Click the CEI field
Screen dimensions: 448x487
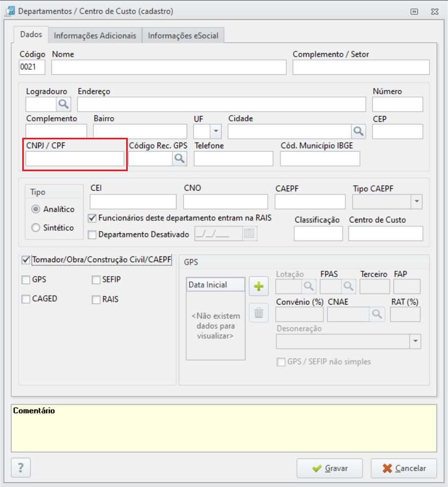(133, 202)
